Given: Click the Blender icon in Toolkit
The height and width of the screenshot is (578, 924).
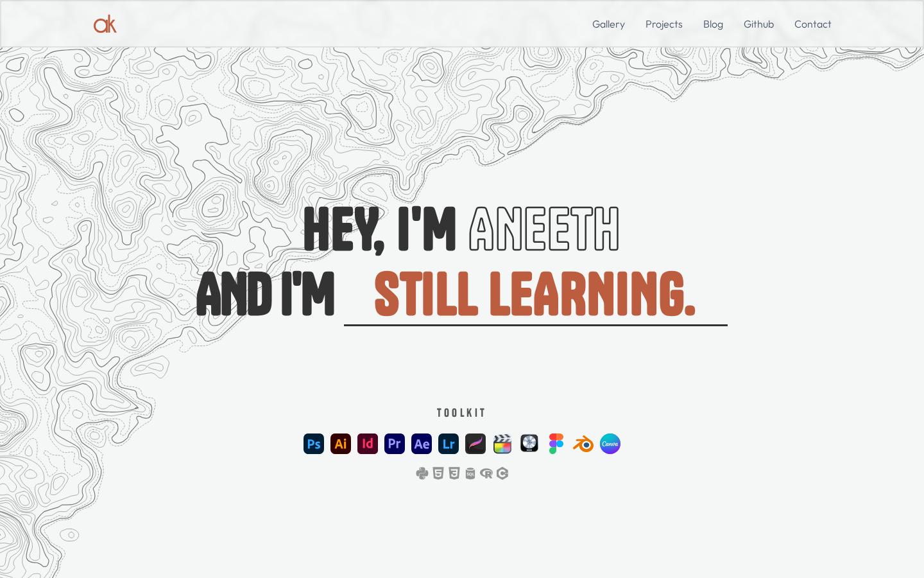Looking at the screenshot, I should tap(583, 444).
